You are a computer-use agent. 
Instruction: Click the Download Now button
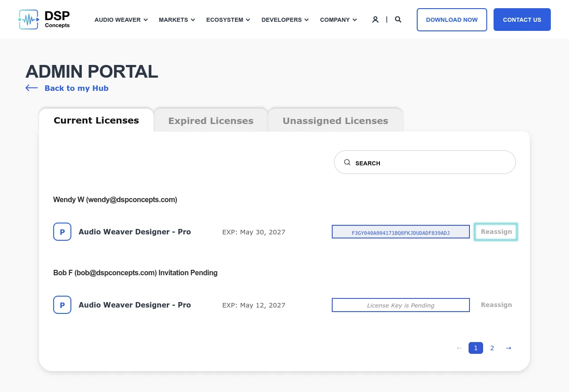452,20
